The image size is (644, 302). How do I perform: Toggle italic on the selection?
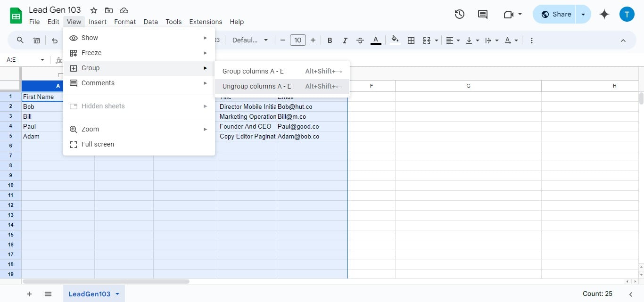(345, 40)
